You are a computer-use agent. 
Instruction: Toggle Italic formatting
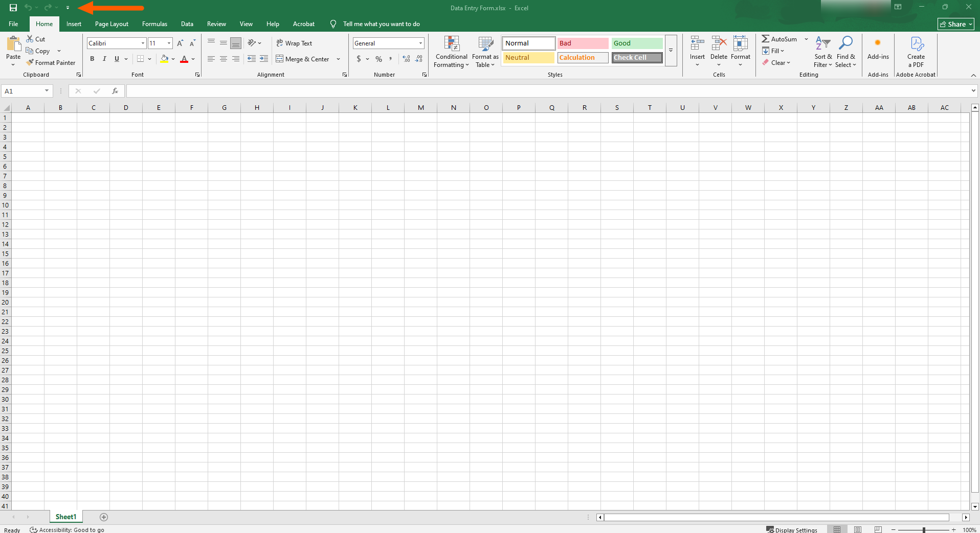click(104, 59)
